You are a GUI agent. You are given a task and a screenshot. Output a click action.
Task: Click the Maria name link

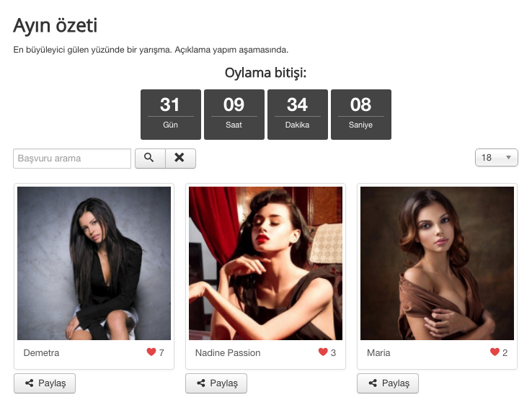[378, 353]
